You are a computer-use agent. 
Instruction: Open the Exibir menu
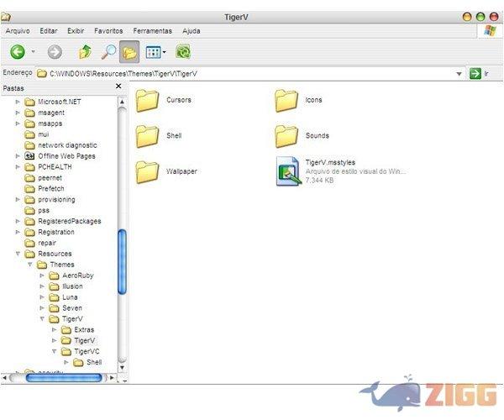(x=76, y=31)
